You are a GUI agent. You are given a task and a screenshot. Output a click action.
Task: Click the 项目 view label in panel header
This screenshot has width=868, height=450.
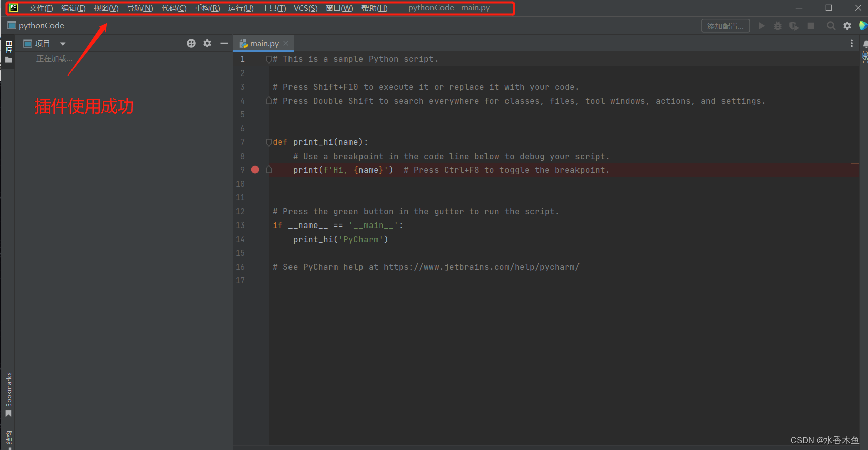click(x=42, y=44)
